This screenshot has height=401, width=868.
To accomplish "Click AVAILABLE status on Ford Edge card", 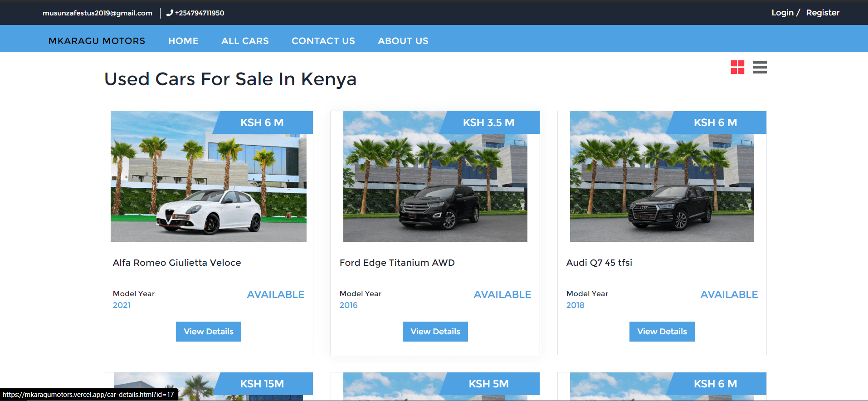I will [x=502, y=294].
